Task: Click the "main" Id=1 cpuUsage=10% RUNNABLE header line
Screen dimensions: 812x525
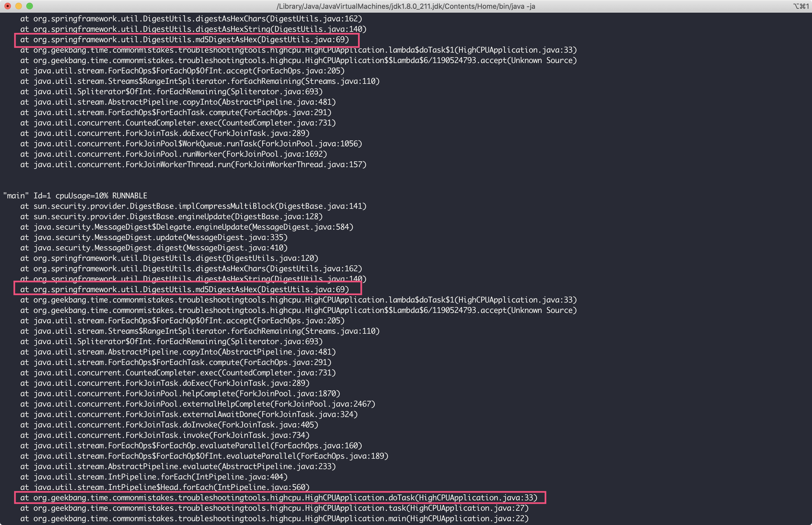Action: [x=75, y=196]
